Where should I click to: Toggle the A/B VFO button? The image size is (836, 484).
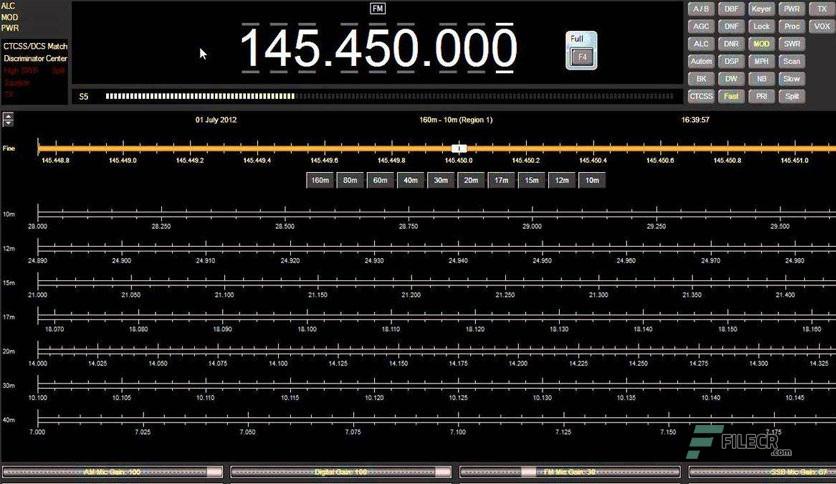click(x=701, y=9)
